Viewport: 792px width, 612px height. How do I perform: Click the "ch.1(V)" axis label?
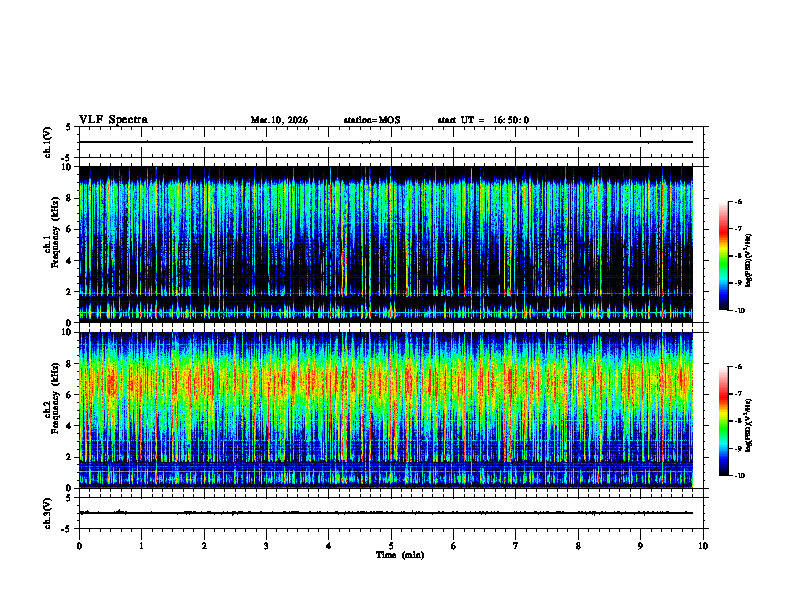coord(48,142)
